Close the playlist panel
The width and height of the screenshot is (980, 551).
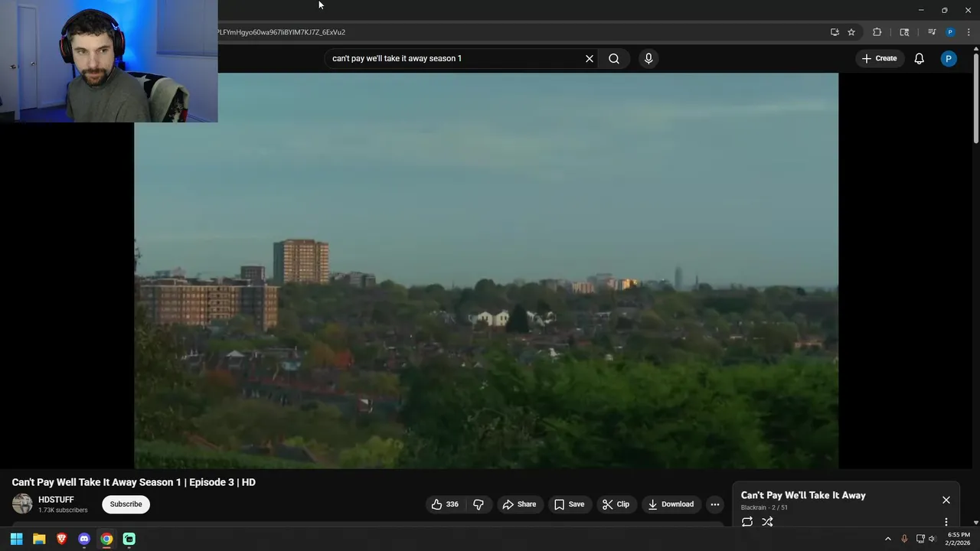coord(946,500)
